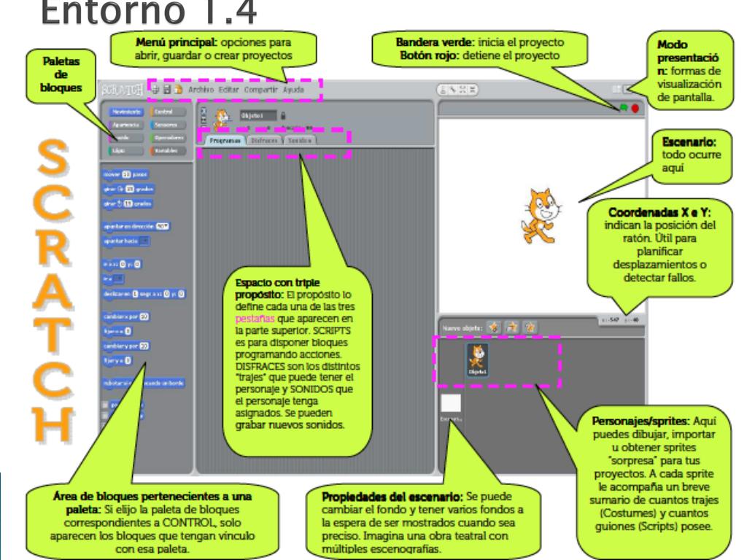Click the 'cambiar x por 10' block

(126, 316)
